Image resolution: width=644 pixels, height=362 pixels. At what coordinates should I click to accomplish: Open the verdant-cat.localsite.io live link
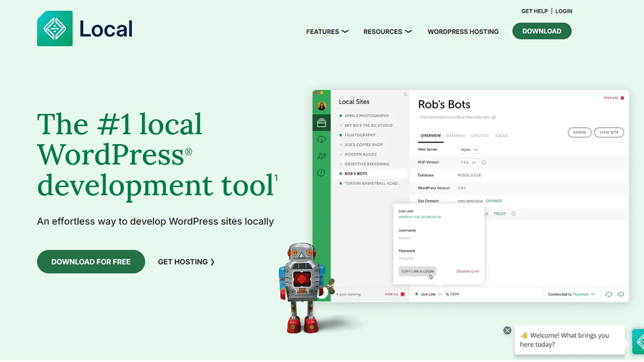tap(420, 217)
